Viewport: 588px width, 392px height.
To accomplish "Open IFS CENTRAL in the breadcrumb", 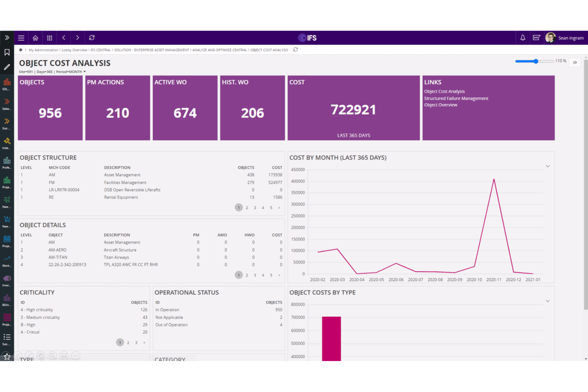I will point(101,50).
